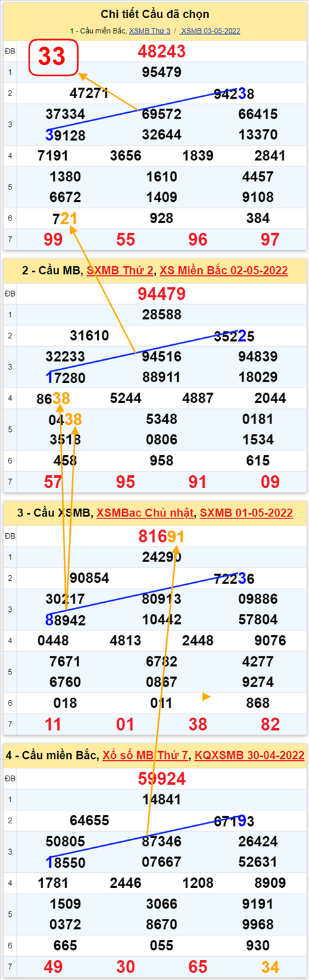Viewport: 309px width, 980px height.
Task: Select the number 721 with orange digits
Action: (x=64, y=219)
